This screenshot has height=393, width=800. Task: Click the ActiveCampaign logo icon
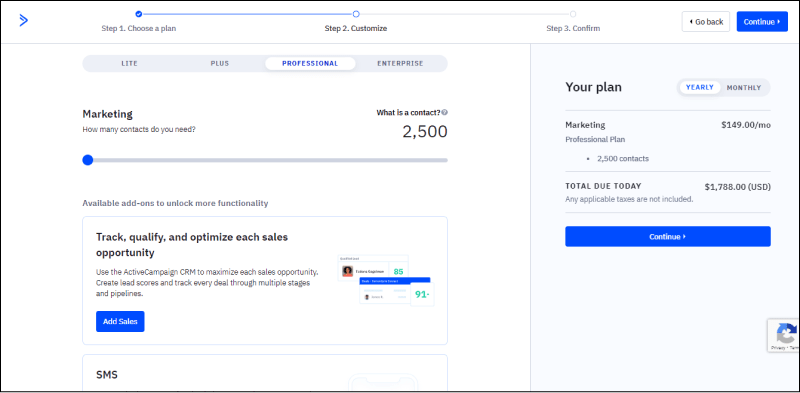(x=23, y=20)
